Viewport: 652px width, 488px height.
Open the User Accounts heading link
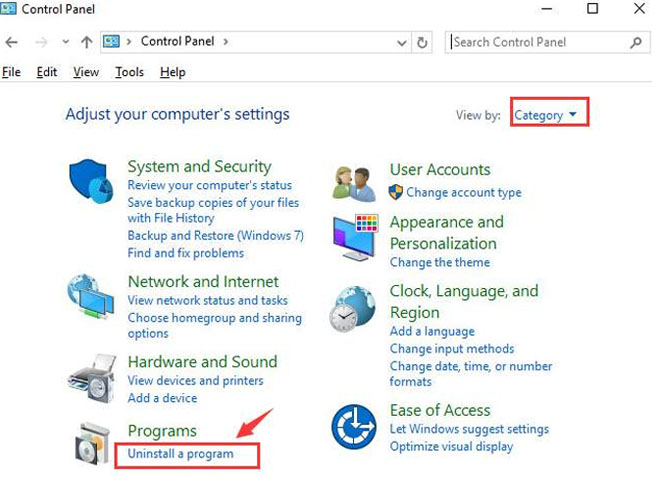[440, 170]
